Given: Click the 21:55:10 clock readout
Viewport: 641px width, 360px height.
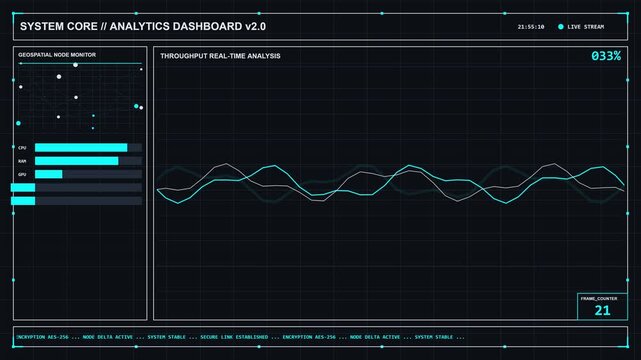Looking at the screenshot, I should point(531,27).
